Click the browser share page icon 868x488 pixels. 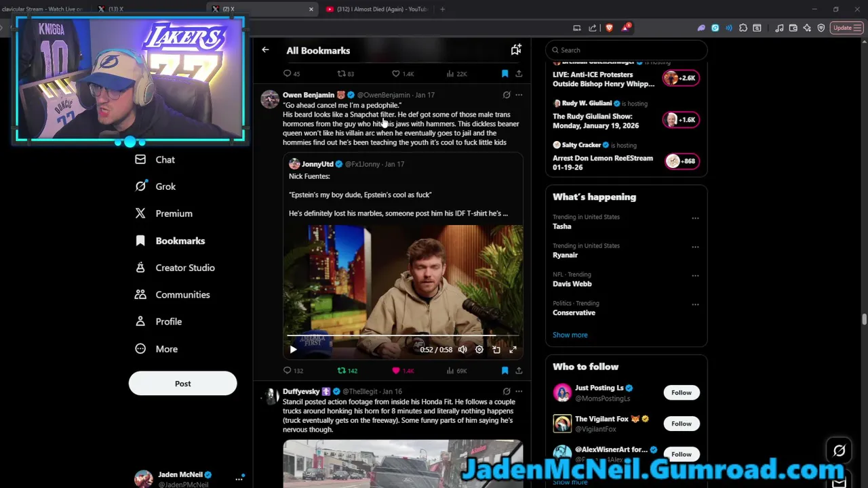click(x=593, y=28)
